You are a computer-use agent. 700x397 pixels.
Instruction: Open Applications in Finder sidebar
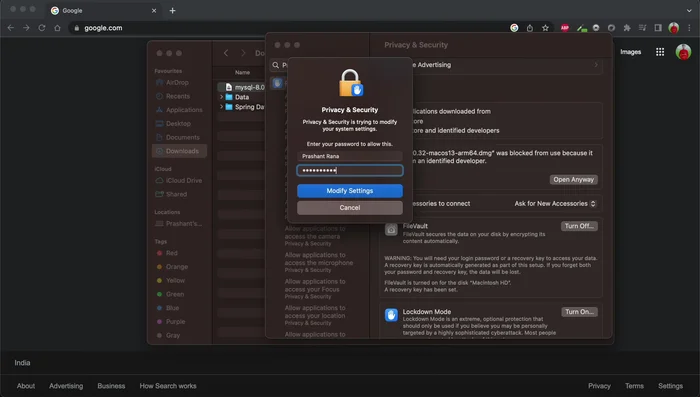tap(179, 110)
